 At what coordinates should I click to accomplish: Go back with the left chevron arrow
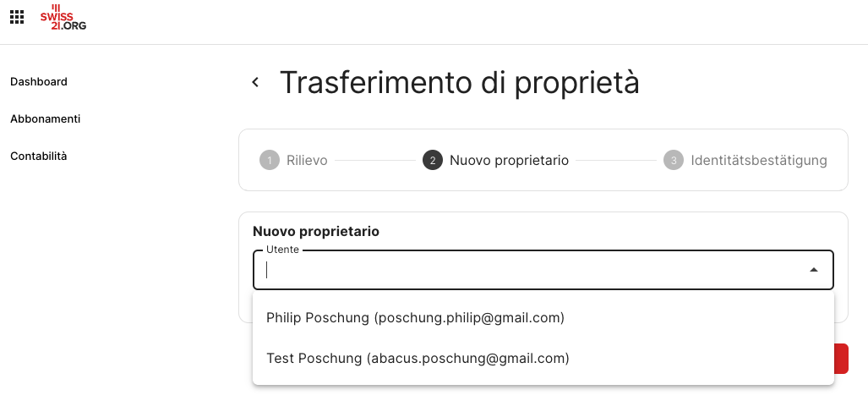tap(255, 82)
